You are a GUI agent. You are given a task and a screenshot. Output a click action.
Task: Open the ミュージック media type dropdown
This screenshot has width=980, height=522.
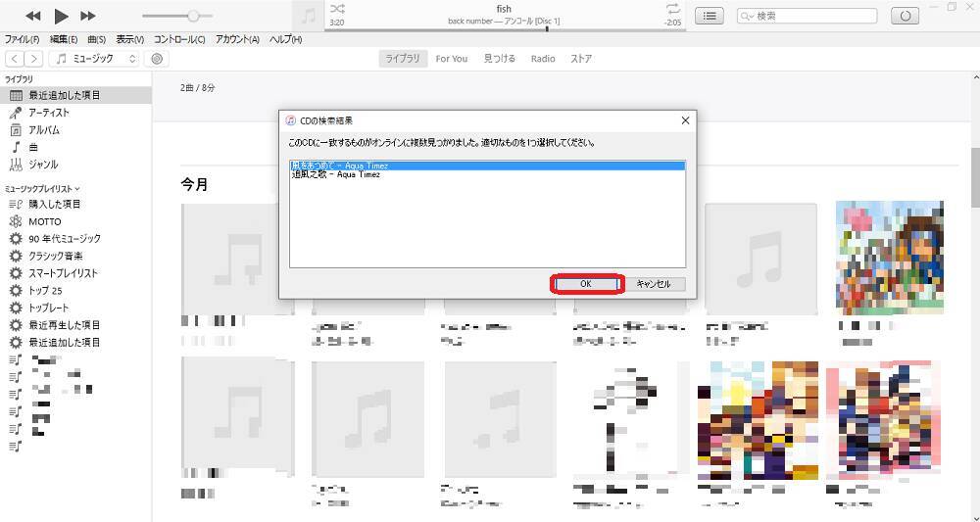96,59
